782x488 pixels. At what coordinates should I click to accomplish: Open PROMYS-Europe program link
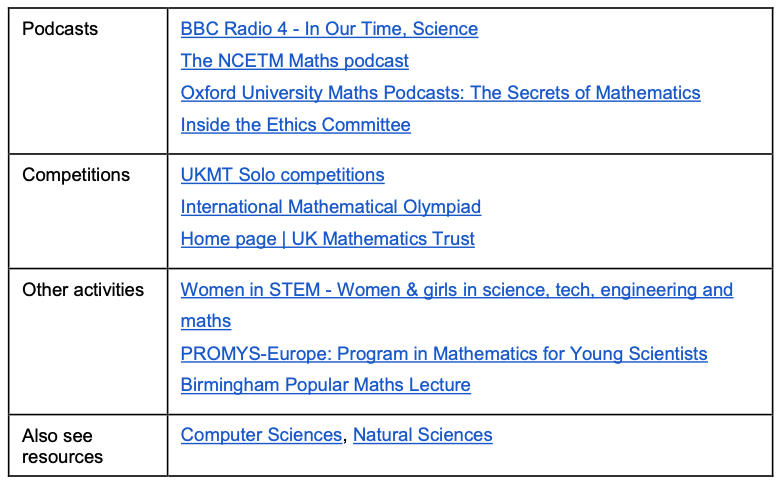(444, 354)
